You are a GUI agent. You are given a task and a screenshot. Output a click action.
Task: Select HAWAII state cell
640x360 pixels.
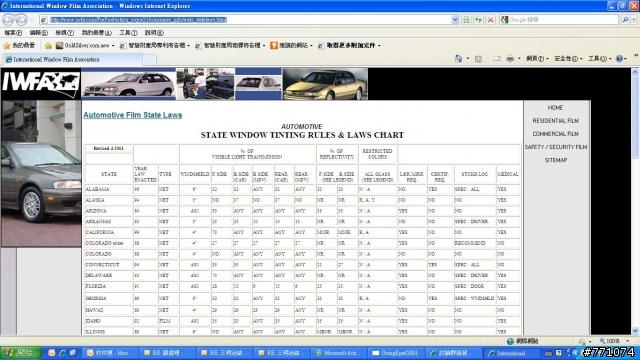coord(109,310)
